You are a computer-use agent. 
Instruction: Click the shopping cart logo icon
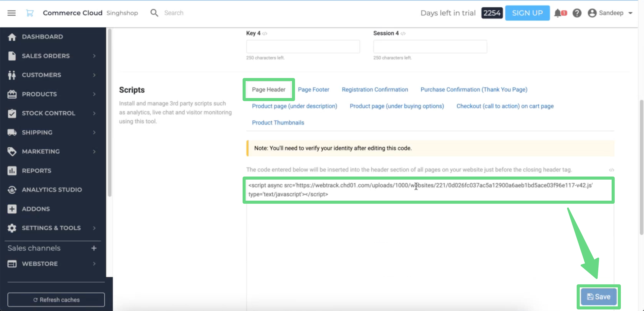click(30, 13)
